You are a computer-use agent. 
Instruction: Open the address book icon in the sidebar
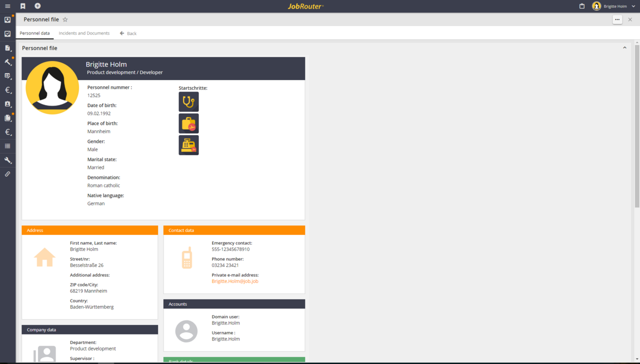7,104
